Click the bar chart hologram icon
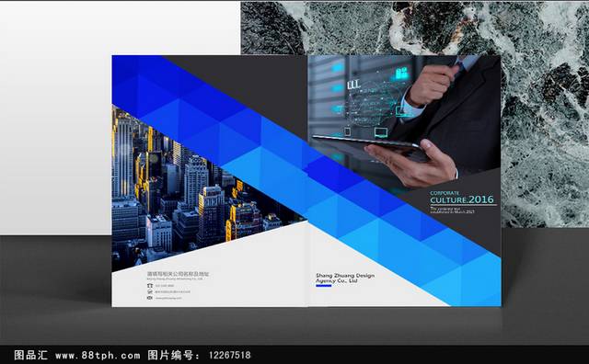 353,85
